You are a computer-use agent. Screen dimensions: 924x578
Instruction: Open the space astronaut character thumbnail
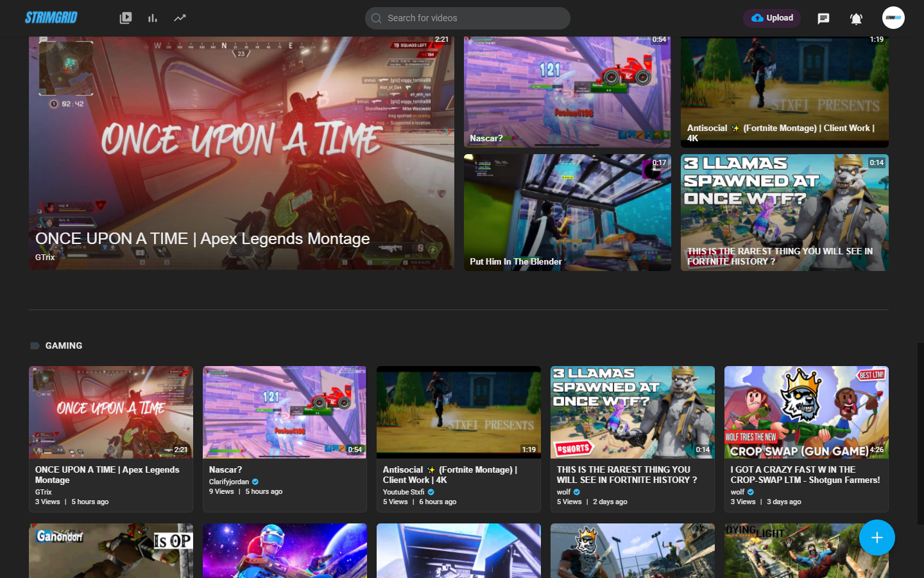click(x=285, y=550)
